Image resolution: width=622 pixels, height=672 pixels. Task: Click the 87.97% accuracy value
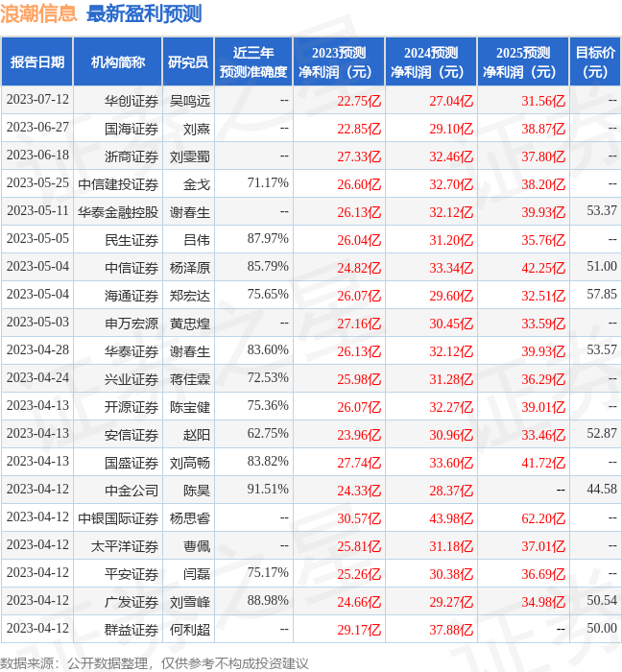268,239
